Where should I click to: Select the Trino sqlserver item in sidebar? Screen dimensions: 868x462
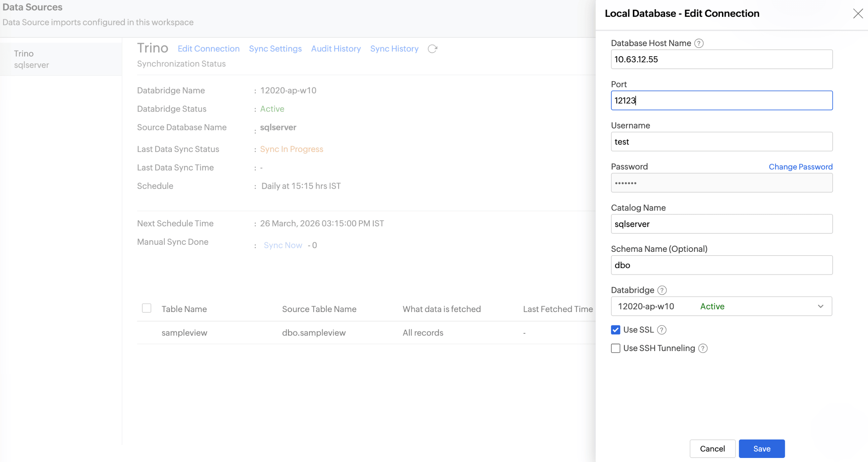(x=61, y=59)
